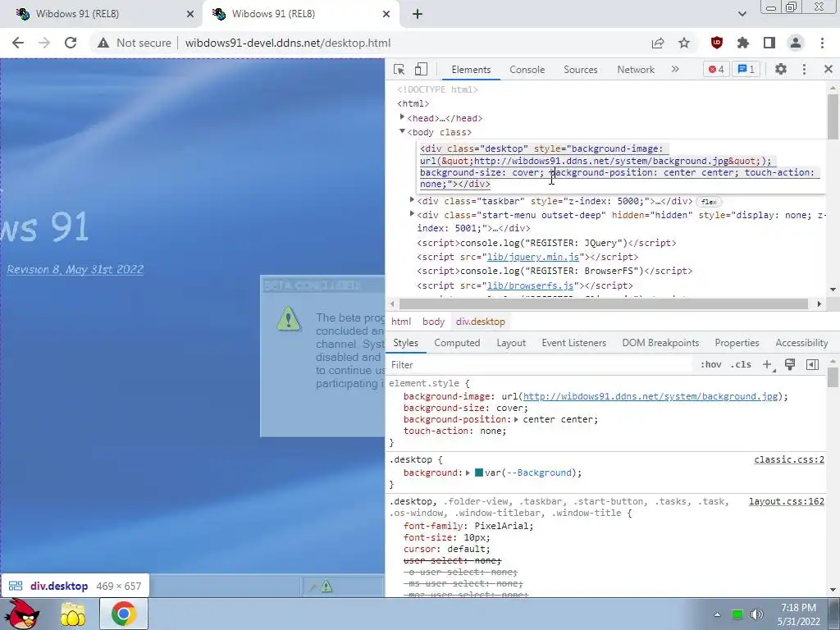Expand the div taskbar node
Viewport: 840px width, 630px height.
pos(412,200)
